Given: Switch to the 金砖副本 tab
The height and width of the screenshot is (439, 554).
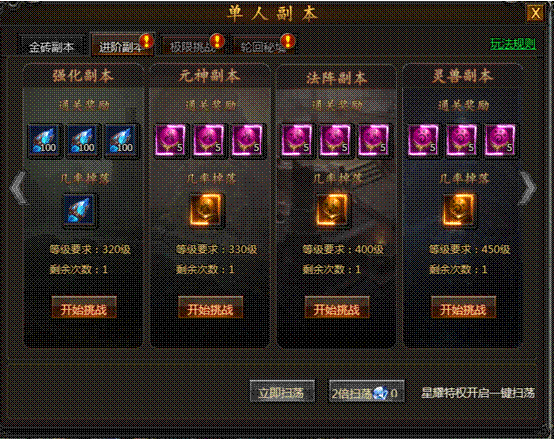Looking at the screenshot, I should 52,46.
